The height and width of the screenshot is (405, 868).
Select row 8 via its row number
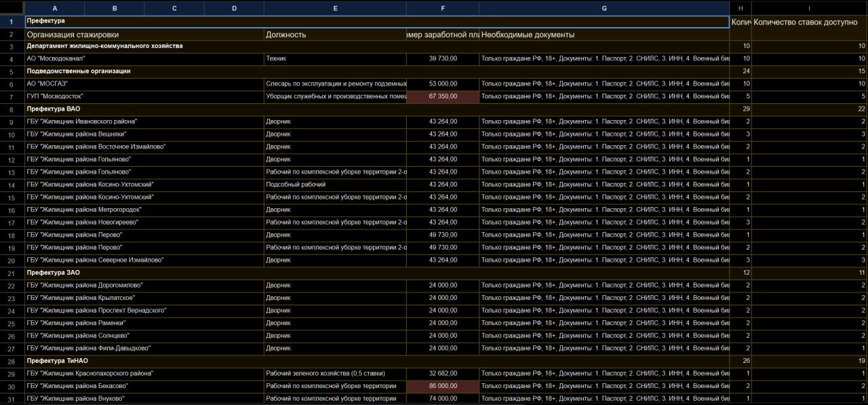[x=12, y=109]
